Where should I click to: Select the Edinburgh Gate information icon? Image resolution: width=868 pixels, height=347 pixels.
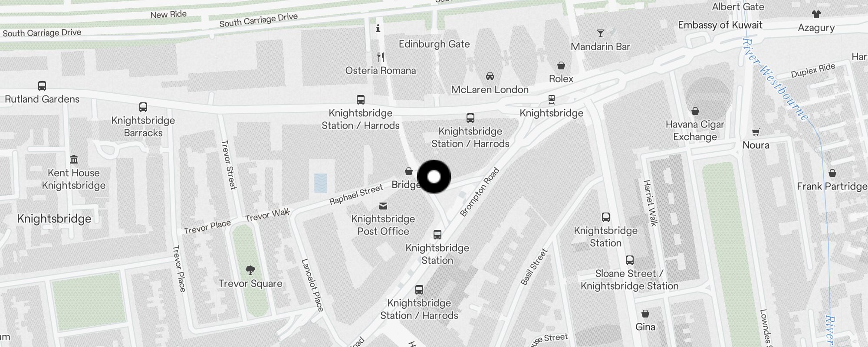[x=378, y=28]
